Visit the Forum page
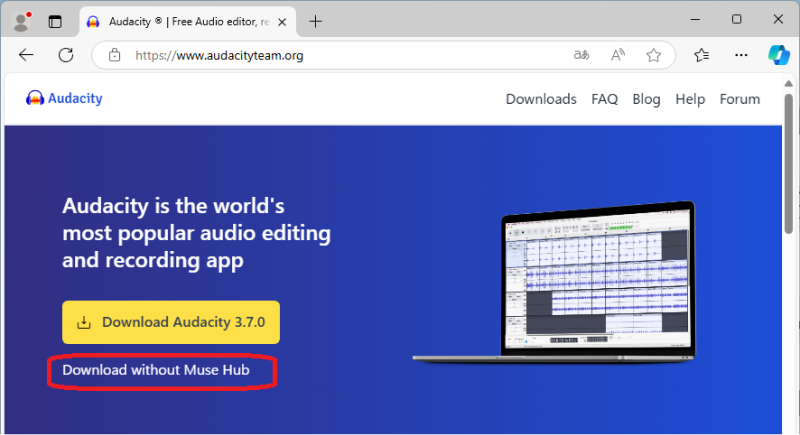Image resolution: width=800 pixels, height=435 pixels. (x=740, y=99)
